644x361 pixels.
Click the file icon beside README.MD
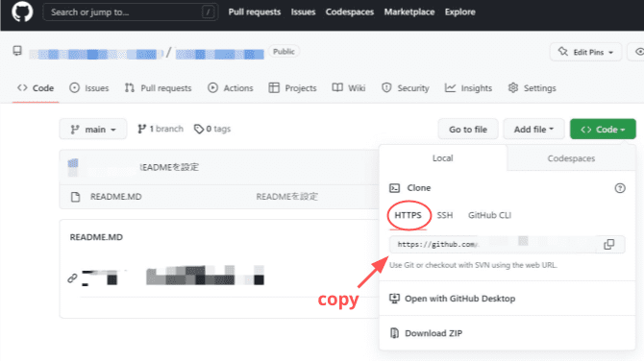[75, 197]
